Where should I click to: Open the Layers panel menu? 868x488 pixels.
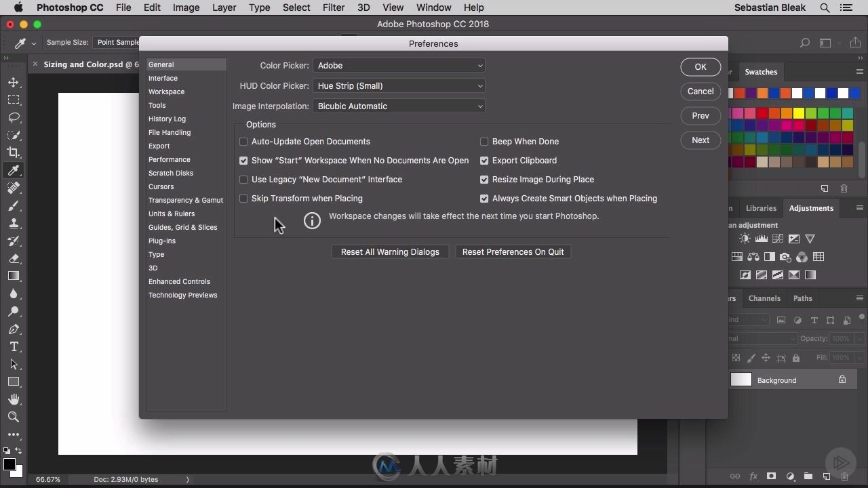coord(860,298)
